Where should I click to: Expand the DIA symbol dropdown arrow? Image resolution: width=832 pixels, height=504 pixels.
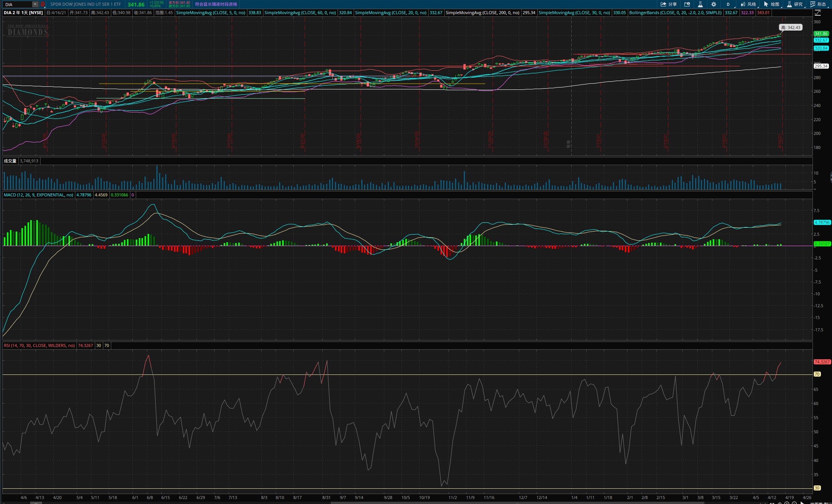(x=35, y=4)
